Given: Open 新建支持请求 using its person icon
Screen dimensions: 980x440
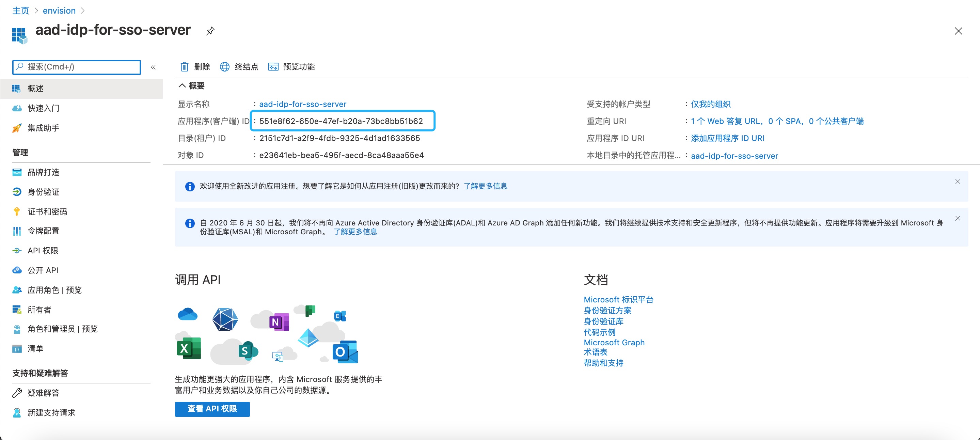Looking at the screenshot, I should (17, 413).
